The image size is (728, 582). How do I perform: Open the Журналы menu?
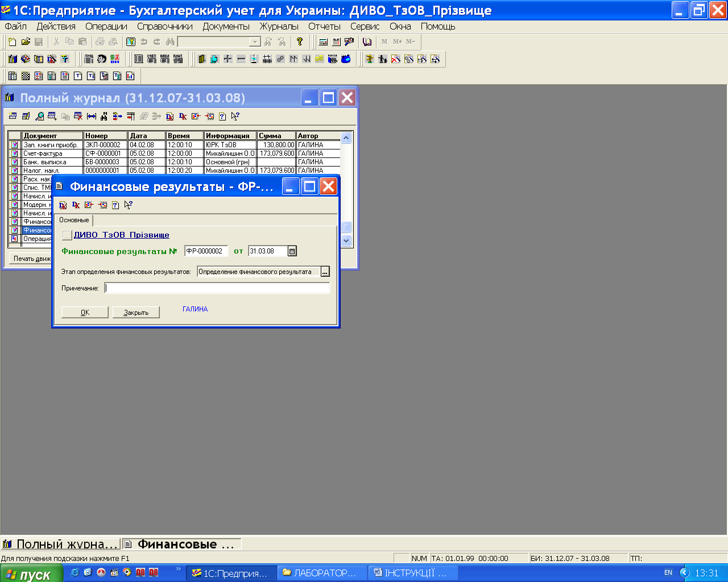[279, 26]
